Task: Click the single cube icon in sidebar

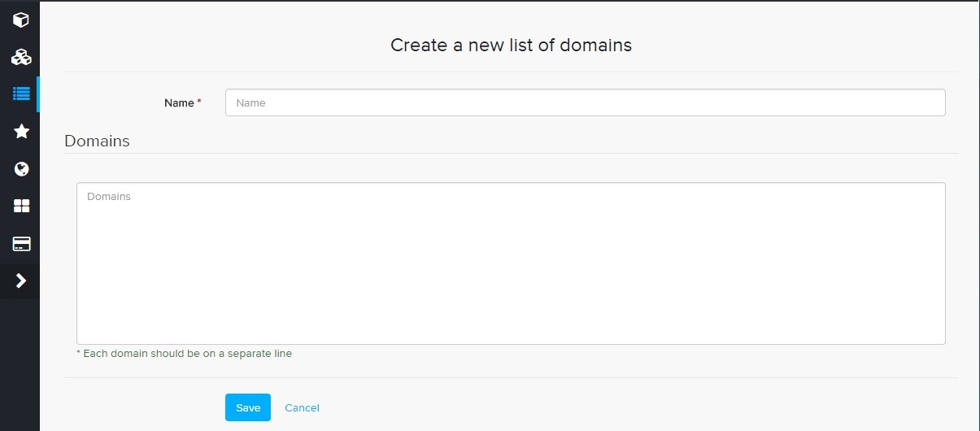Action: [21, 20]
